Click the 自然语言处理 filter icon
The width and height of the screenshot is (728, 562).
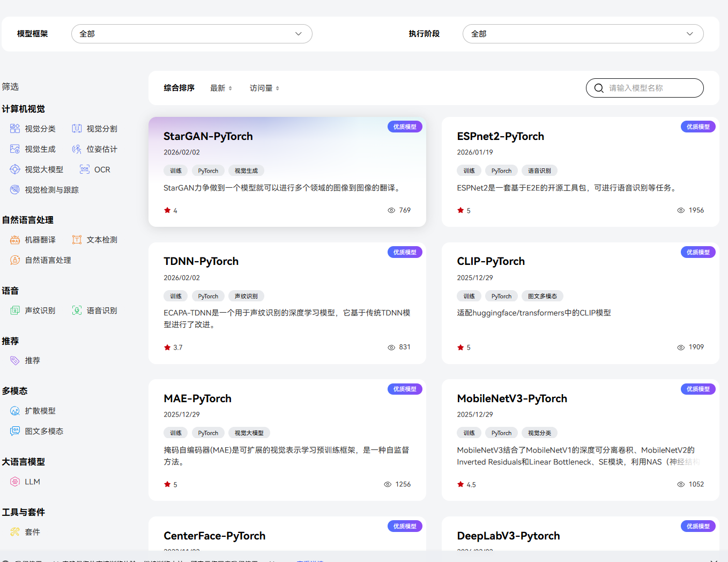click(x=15, y=260)
